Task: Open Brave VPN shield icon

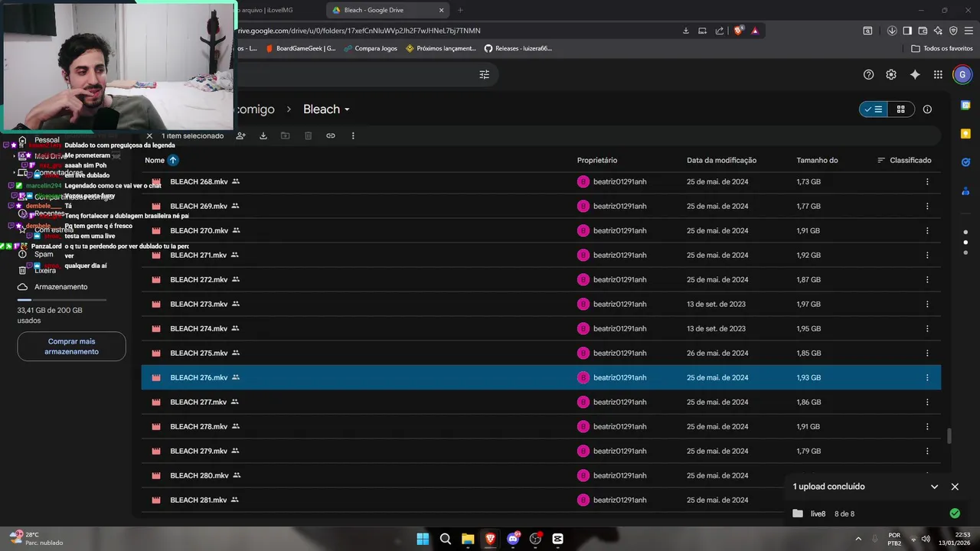Action: 953,31
